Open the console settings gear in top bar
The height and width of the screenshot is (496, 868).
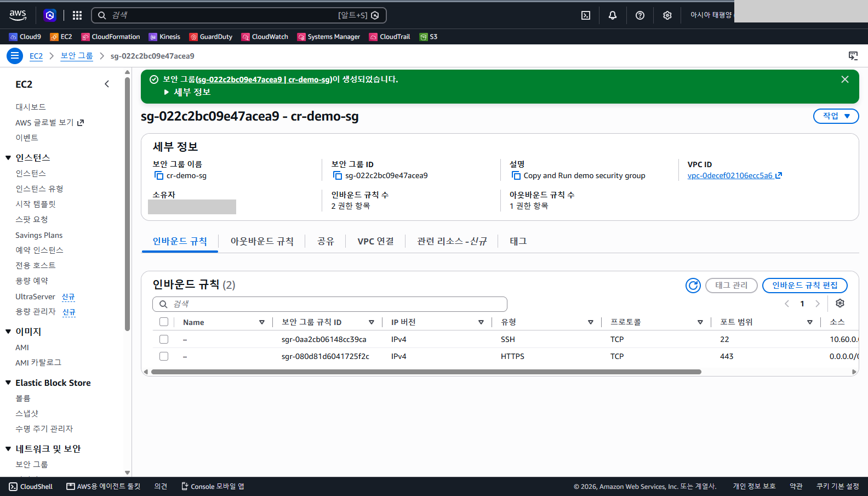pyautogui.click(x=667, y=15)
